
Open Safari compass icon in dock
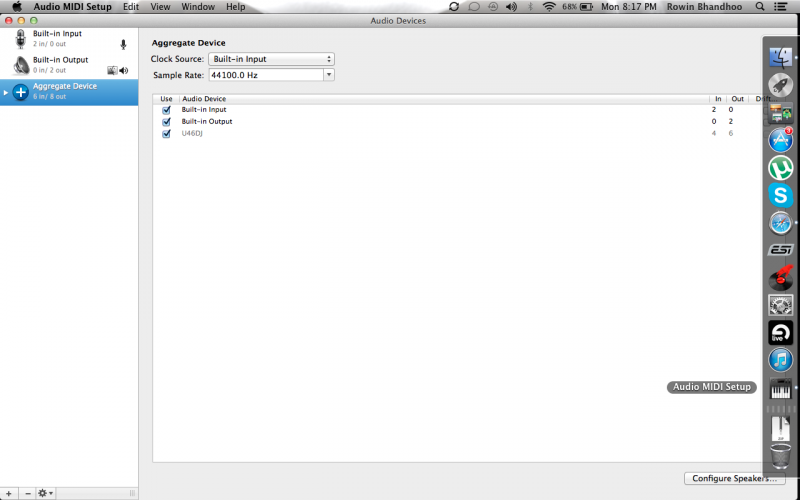click(780, 223)
